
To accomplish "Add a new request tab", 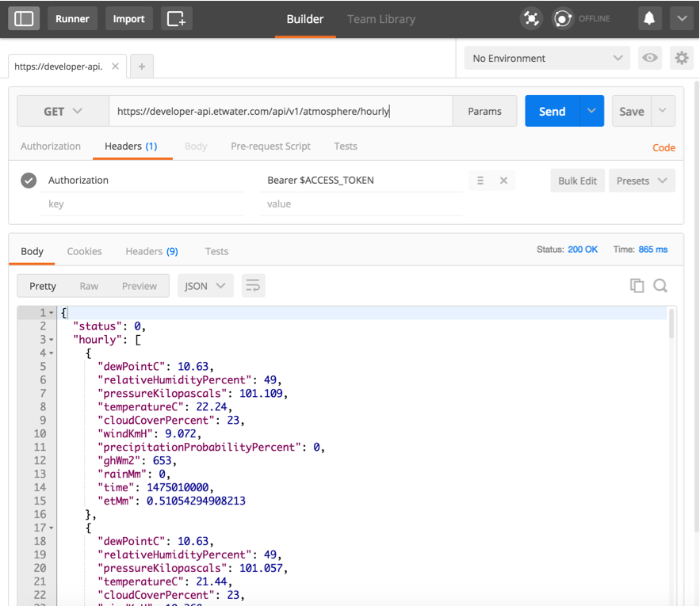I will [142, 67].
